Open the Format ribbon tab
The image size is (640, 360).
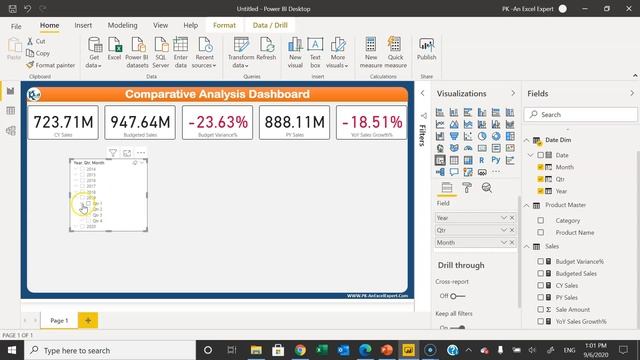[224, 25]
